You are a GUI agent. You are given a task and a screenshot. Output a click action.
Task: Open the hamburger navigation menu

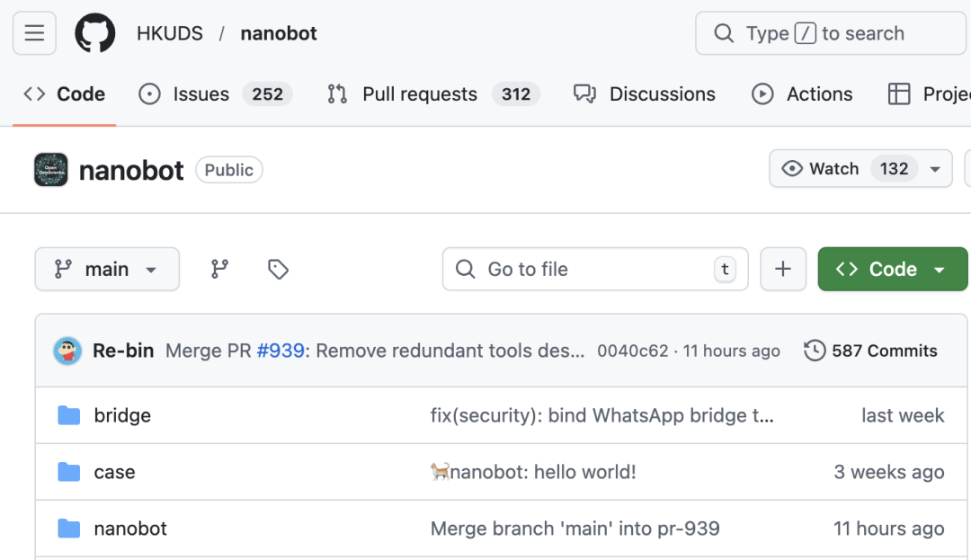(34, 34)
